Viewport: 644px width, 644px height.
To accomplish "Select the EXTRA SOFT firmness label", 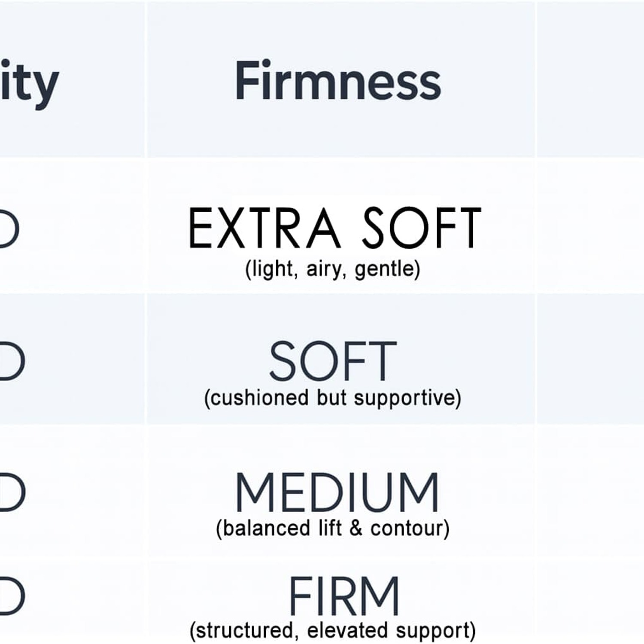I will click(335, 228).
